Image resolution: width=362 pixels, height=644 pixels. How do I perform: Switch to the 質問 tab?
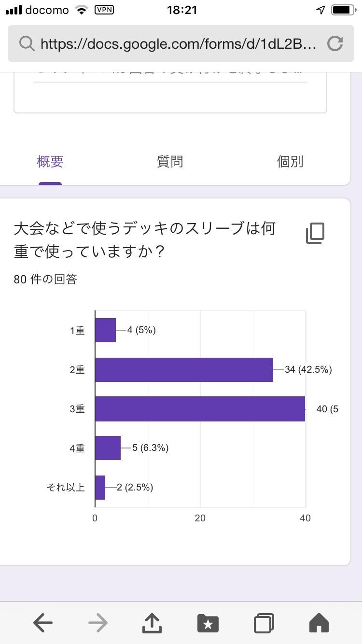[170, 161]
